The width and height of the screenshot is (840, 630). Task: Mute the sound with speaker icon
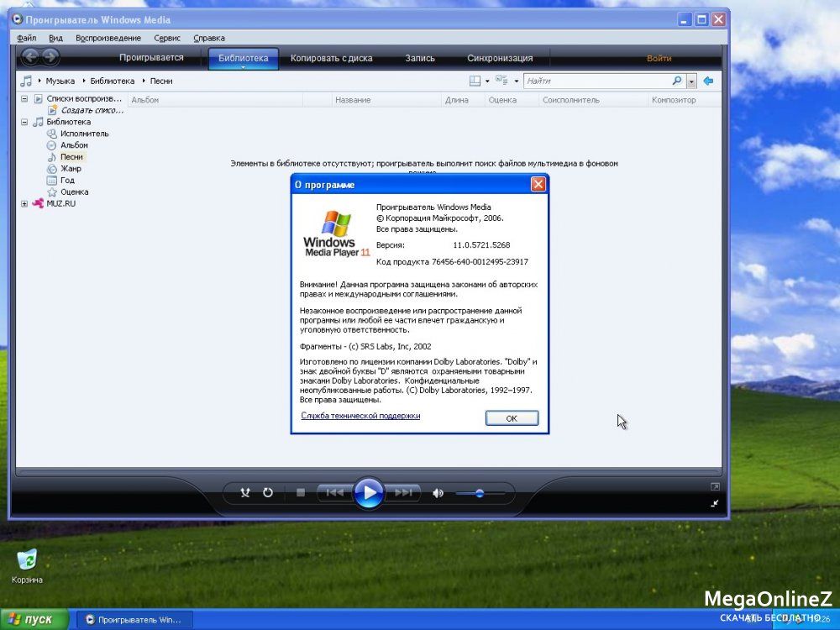[x=438, y=493]
